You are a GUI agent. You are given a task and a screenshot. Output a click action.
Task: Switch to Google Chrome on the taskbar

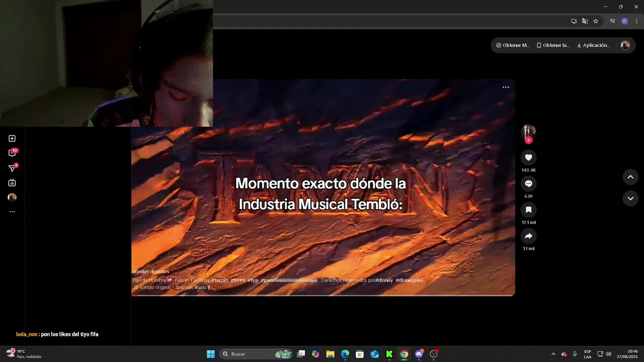404,354
